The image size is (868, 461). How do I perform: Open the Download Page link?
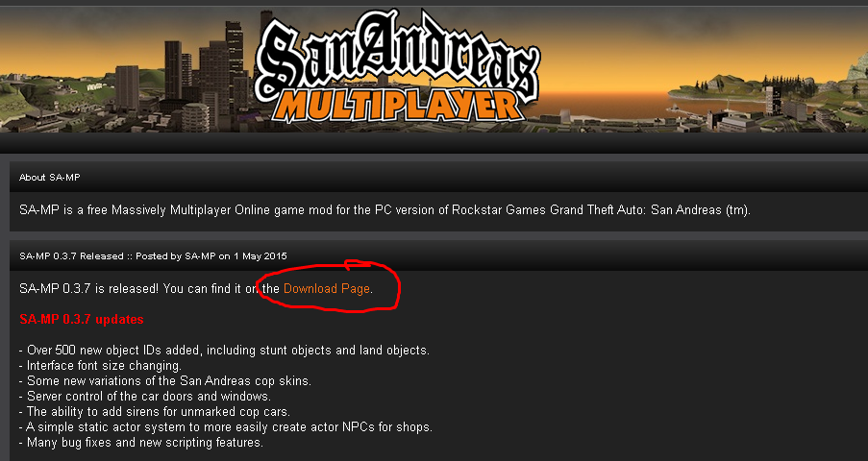[327, 289]
